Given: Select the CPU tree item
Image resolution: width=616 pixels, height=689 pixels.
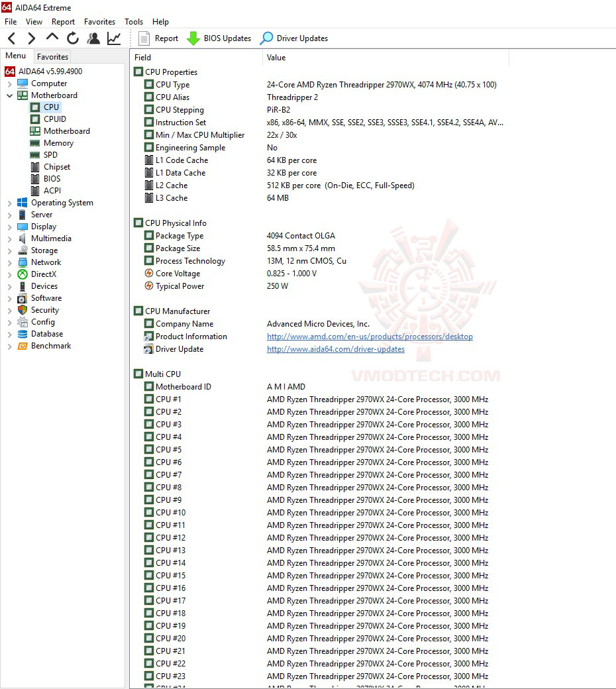Looking at the screenshot, I should tap(51, 107).
